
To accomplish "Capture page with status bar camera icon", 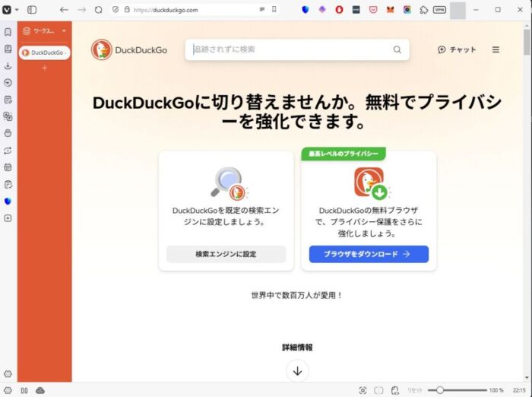I will [363, 391].
